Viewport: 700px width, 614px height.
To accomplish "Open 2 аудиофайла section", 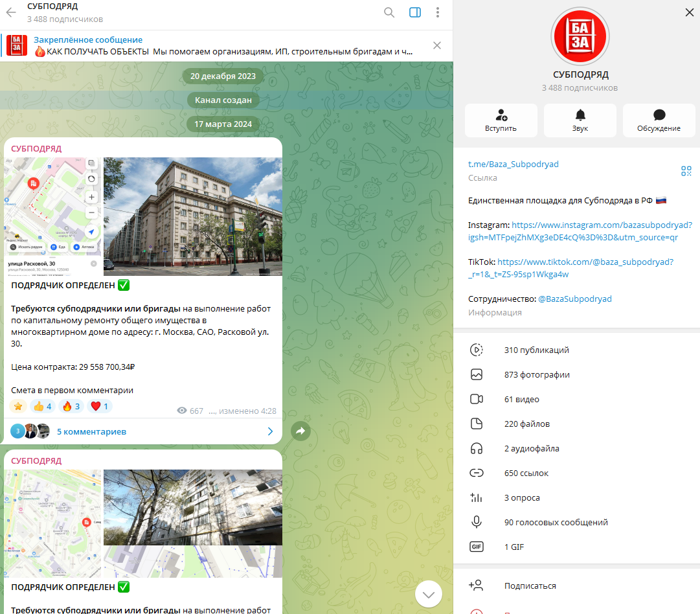I will click(x=577, y=448).
